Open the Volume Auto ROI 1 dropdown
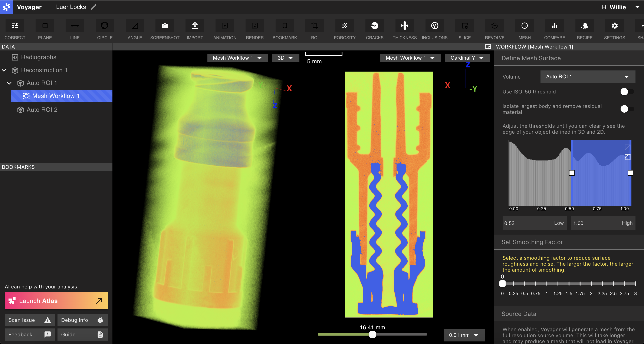 (x=588, y=77)
